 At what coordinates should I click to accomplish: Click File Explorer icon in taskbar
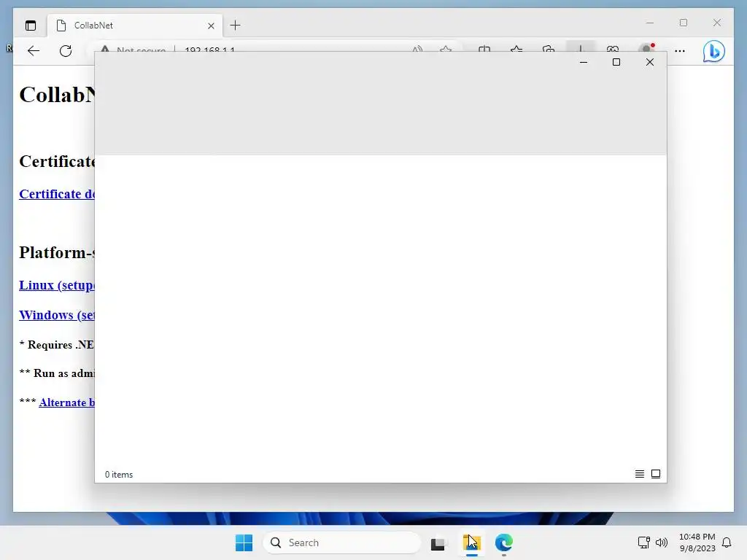click(472, 542)
